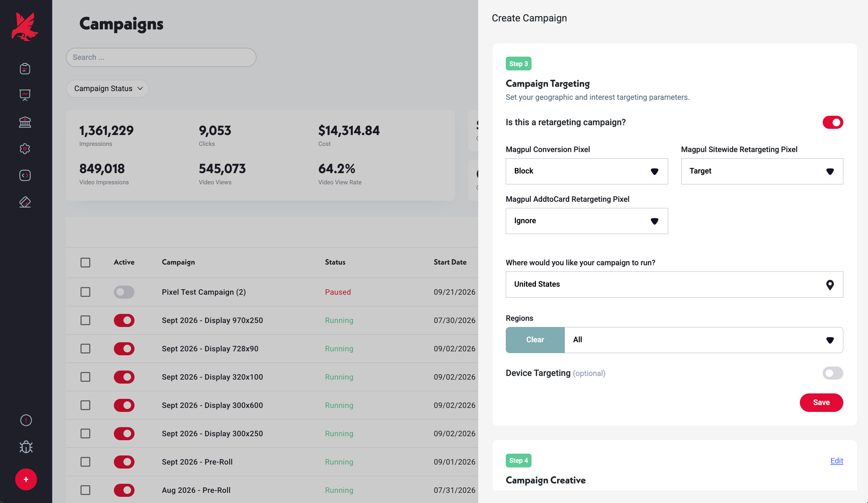
Task: Toggle active switch for Pixel Test Campaign (2)
Action: 124,292
